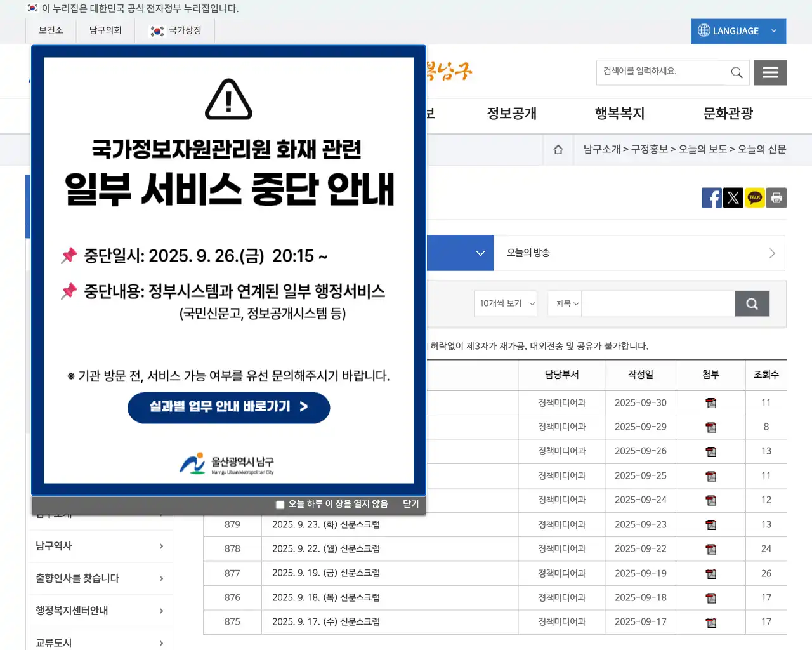The image size is (812, 650).
Task: Share page on X (Twitter)
Action: (x=733, y=197)
